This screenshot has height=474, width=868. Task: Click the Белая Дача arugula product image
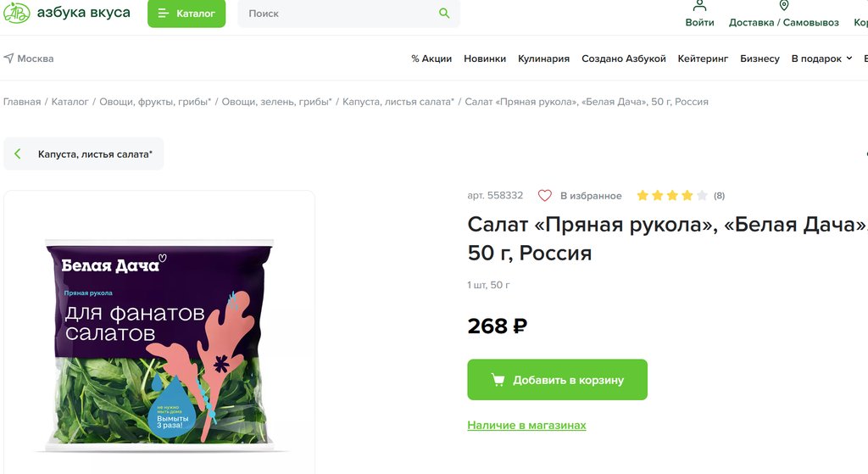click(x=159, y=343)
